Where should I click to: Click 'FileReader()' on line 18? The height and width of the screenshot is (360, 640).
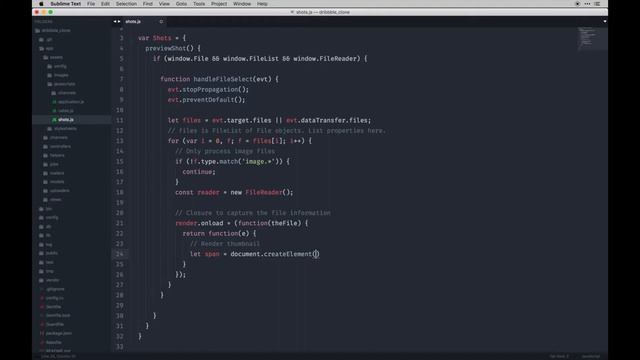coord(269,192)
